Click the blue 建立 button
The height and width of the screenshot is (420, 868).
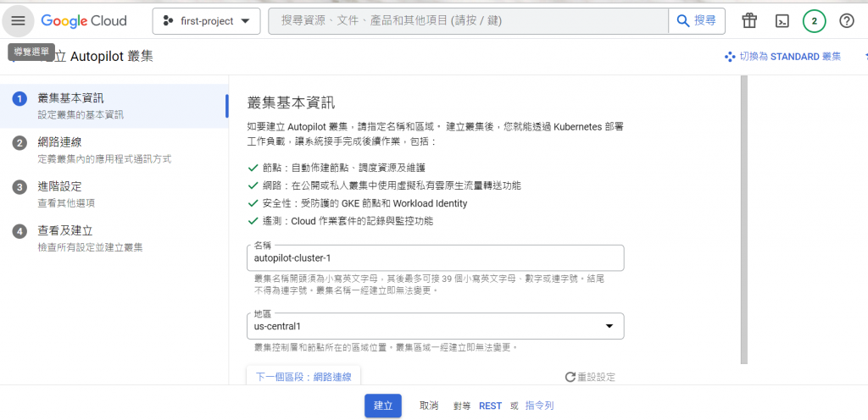[383, 406]
